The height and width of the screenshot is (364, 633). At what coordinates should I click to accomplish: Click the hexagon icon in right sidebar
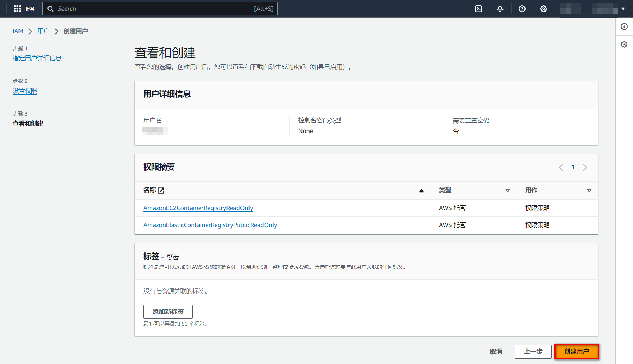624,44
